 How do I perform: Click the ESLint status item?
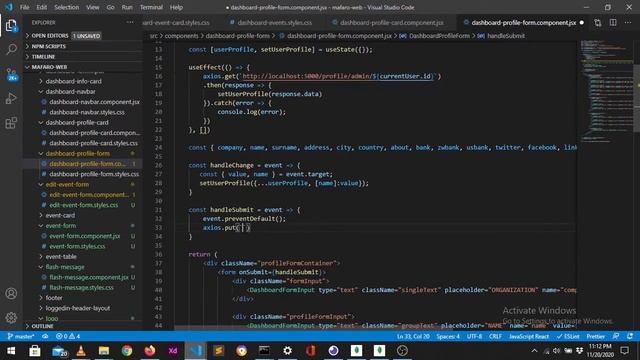click(x=568, y=336)
